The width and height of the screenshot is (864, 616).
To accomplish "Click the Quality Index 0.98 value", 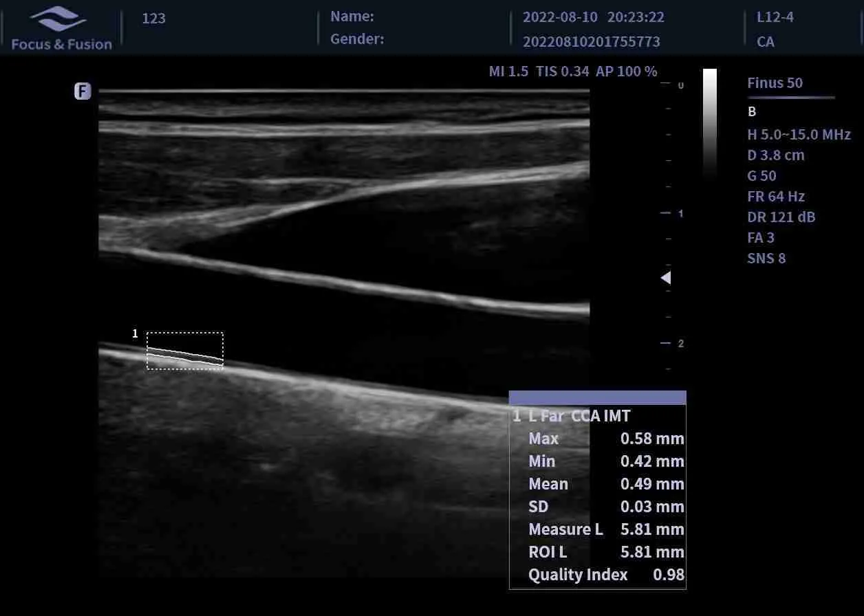I will pyautogui.click(x=668, y=575).
